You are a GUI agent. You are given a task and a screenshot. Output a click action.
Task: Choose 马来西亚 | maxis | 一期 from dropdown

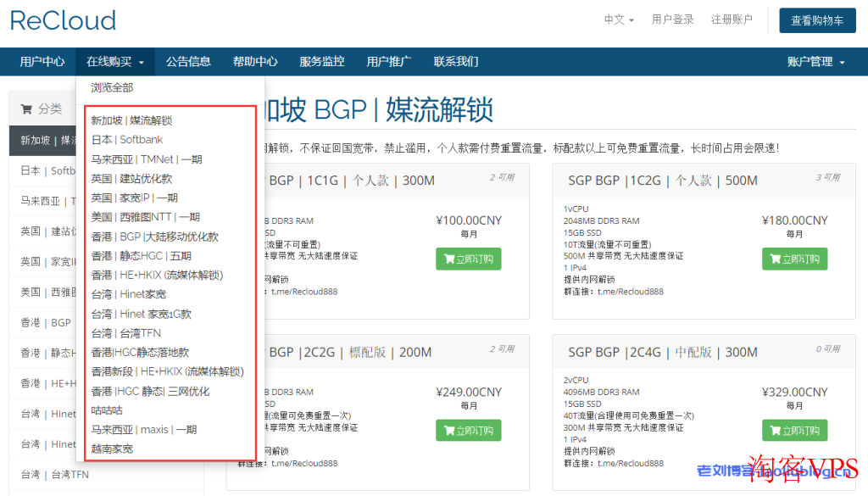(144, 430)
